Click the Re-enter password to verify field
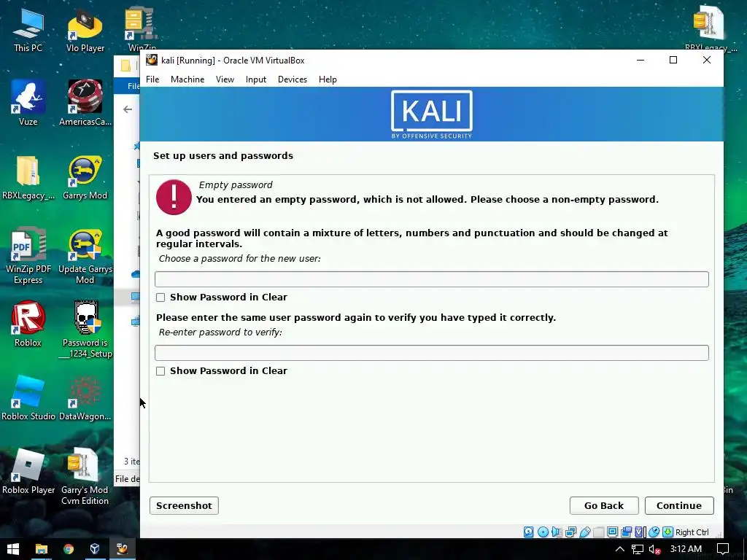This screenshot has width=747, height=560. point(432,353)
